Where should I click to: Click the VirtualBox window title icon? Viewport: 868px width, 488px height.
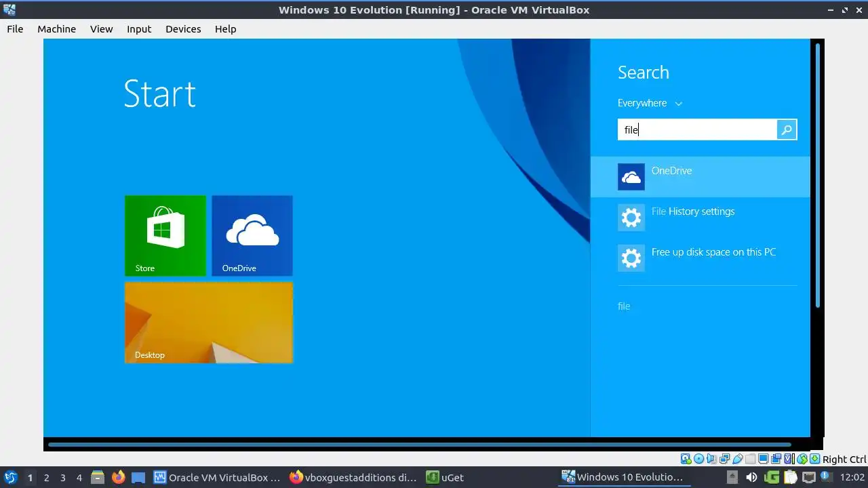coord(9,9)
